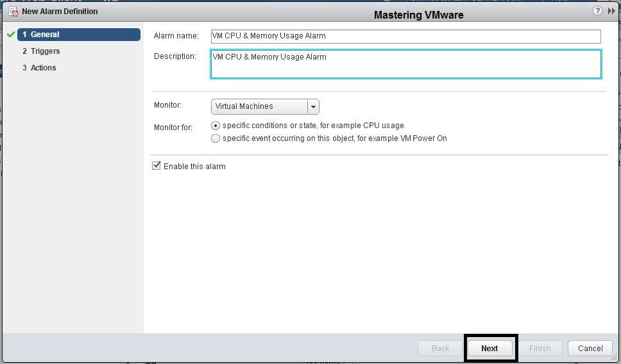Go to the 3 Actions step
The height and width of the screenshot is (364, 621).
(39, 68)
